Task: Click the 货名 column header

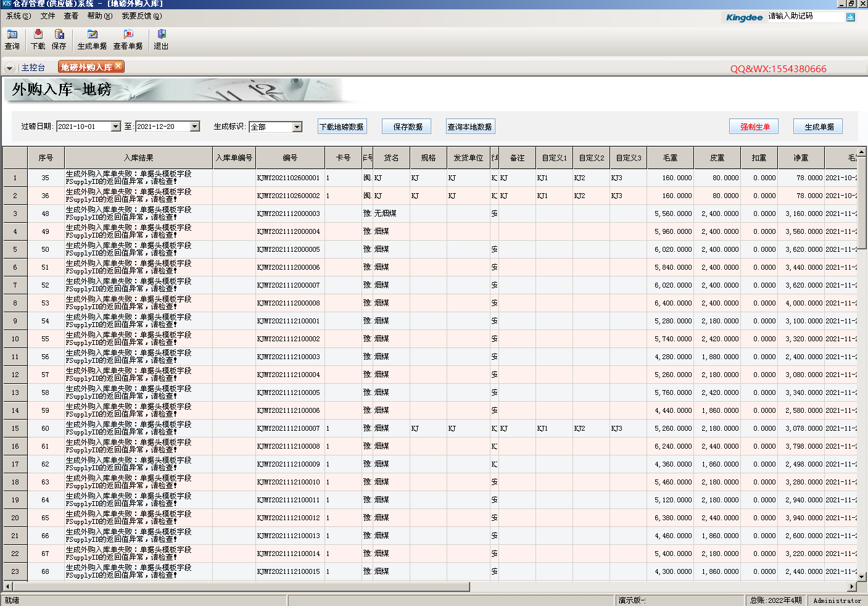Action: tap(391, 158)
